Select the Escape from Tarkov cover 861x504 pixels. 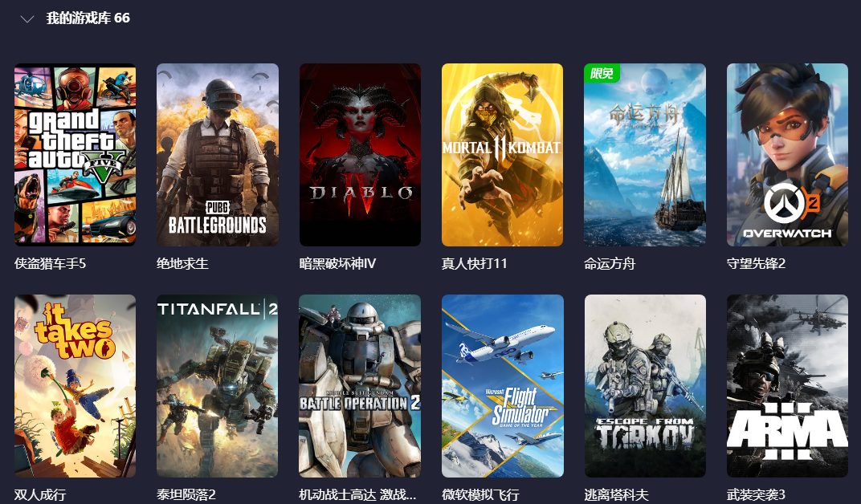645,385
